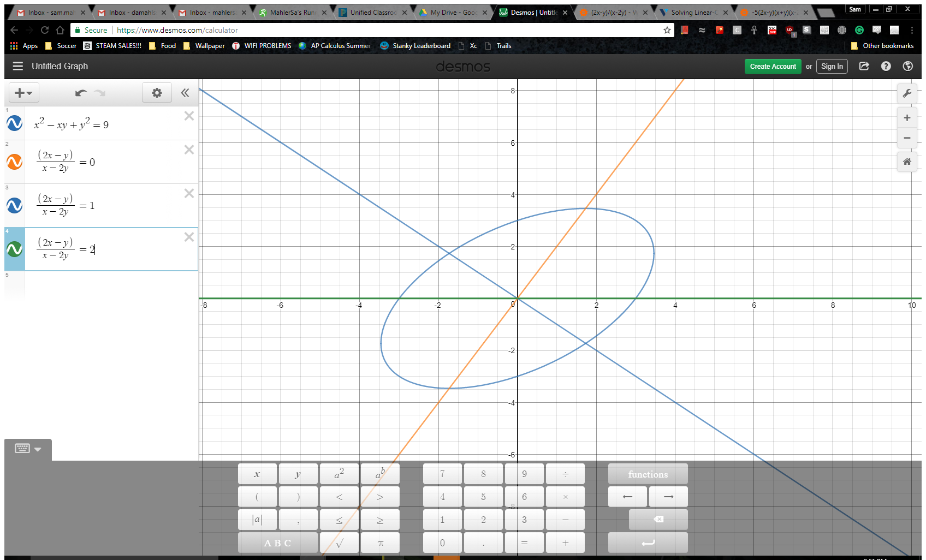Collapse the expression list panel

[x=185, y=93]
